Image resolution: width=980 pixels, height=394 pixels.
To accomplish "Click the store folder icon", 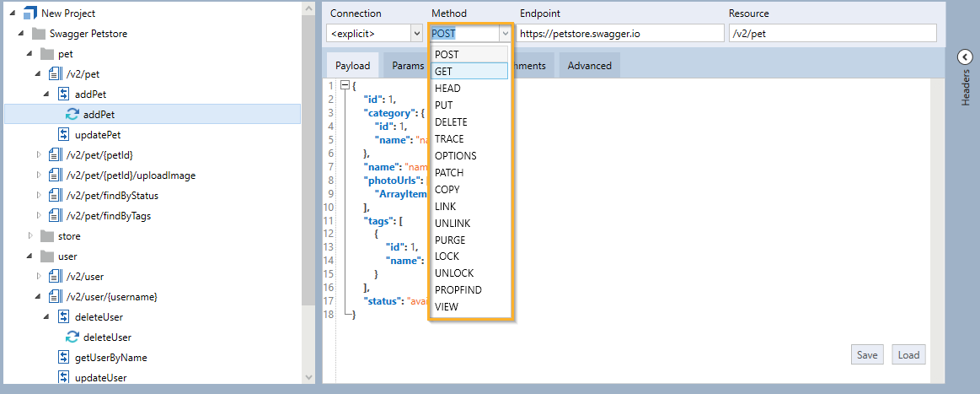I will [x=47, y=236].
